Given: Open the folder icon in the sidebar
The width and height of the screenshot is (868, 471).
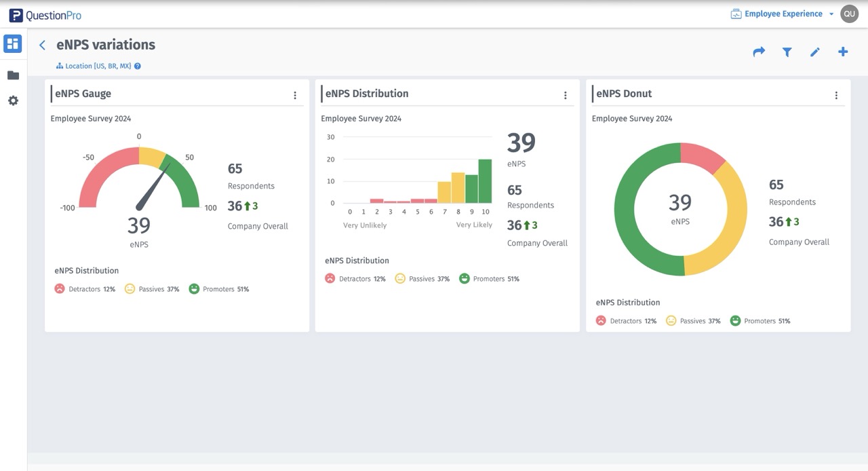Looking at the screenshot, I should [13, 75].
